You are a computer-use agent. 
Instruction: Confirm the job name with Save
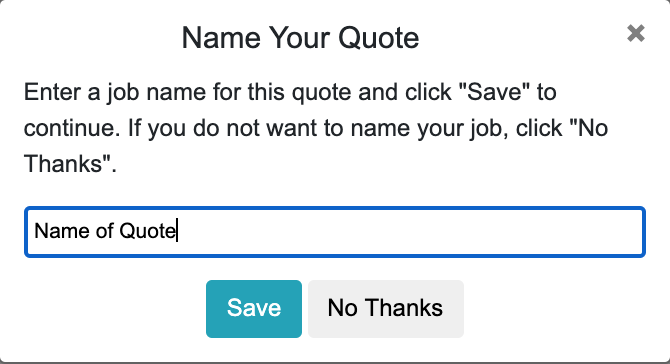click(x=254, y=308)
